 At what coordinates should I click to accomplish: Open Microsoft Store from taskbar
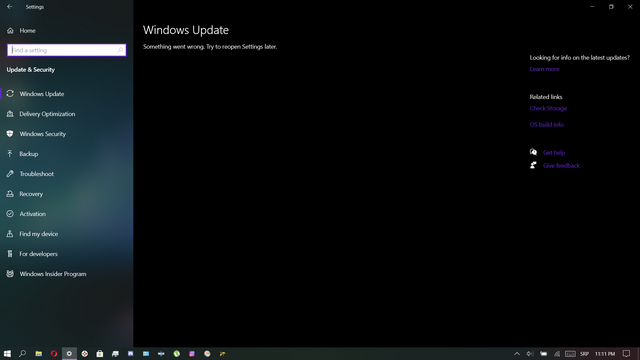pyautogui.click(x=100, y=353)
